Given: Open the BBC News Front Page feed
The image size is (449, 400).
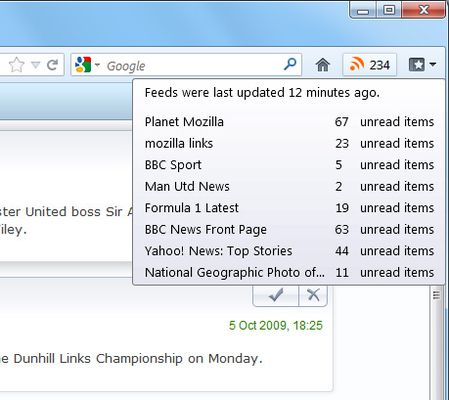Looking at the screenshot, I should 289,229.
